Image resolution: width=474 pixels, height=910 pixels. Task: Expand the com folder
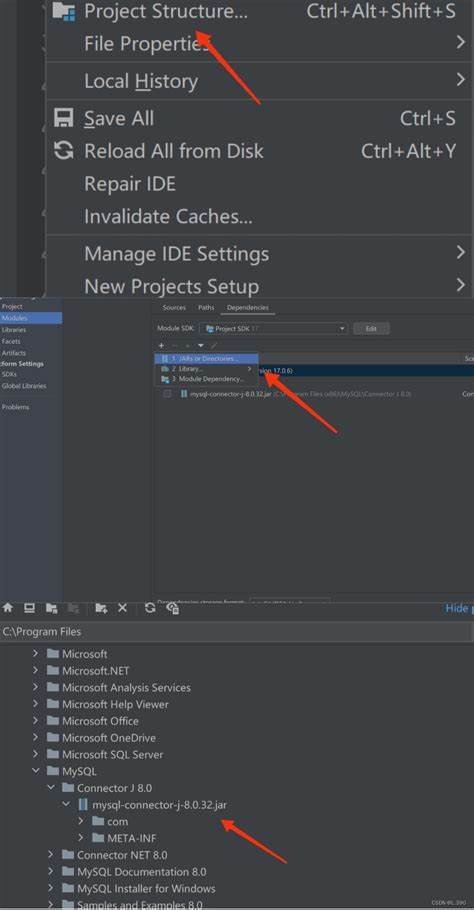point(81,822)
